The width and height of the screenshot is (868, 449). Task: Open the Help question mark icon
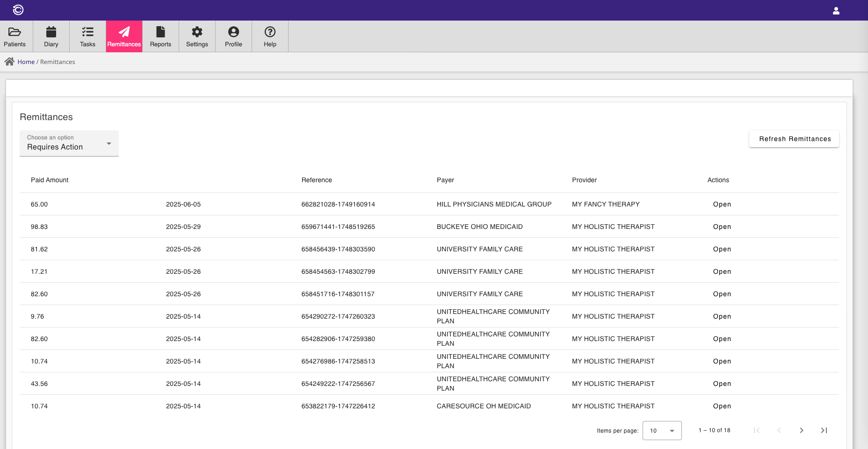(270, 32)
